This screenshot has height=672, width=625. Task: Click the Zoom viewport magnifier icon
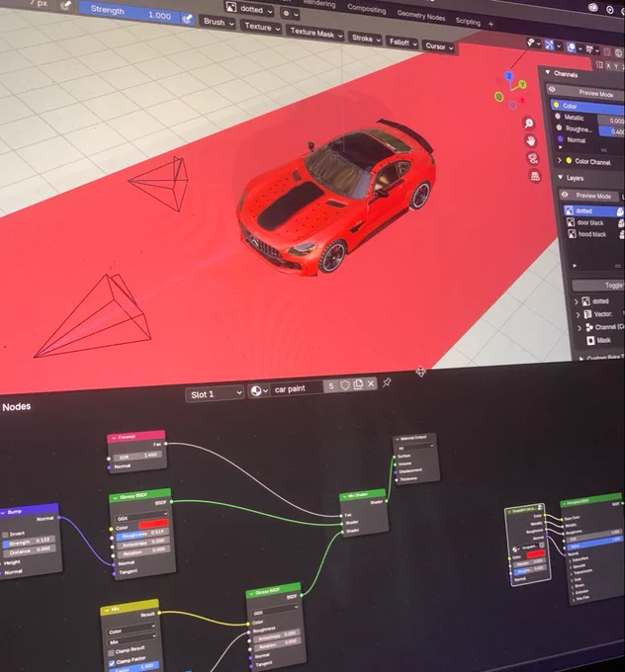tap(529, 124)
